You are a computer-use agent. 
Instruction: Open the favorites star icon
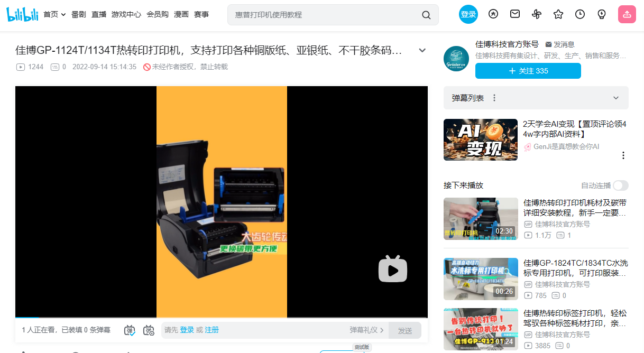[558, 14]
